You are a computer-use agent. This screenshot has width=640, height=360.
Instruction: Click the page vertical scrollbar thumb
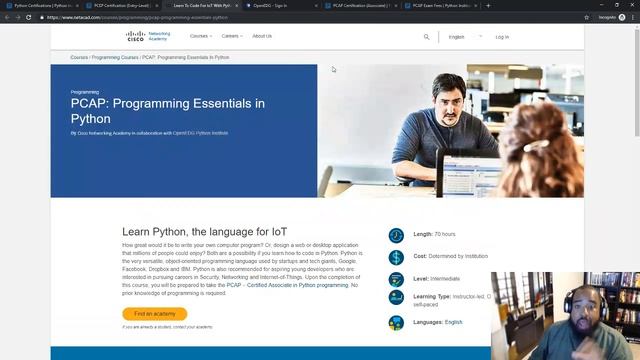637,82
